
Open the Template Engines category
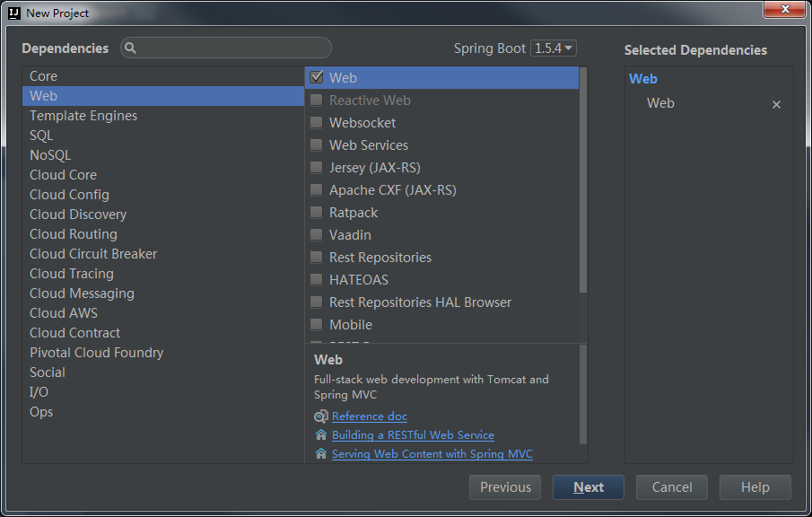coord(163,116)
